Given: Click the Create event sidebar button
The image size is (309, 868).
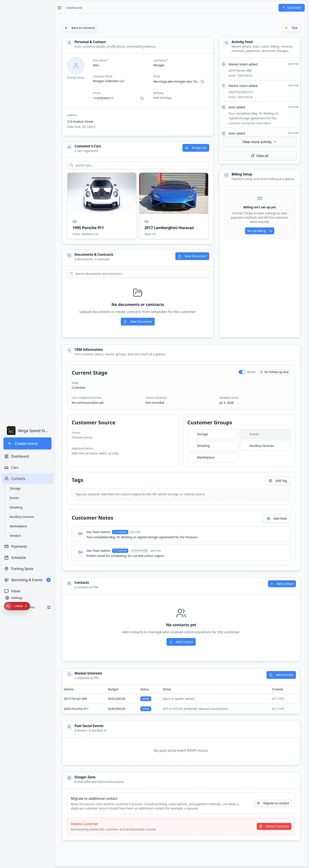Looking at the screenshot, I should click(x=27, y=443).
